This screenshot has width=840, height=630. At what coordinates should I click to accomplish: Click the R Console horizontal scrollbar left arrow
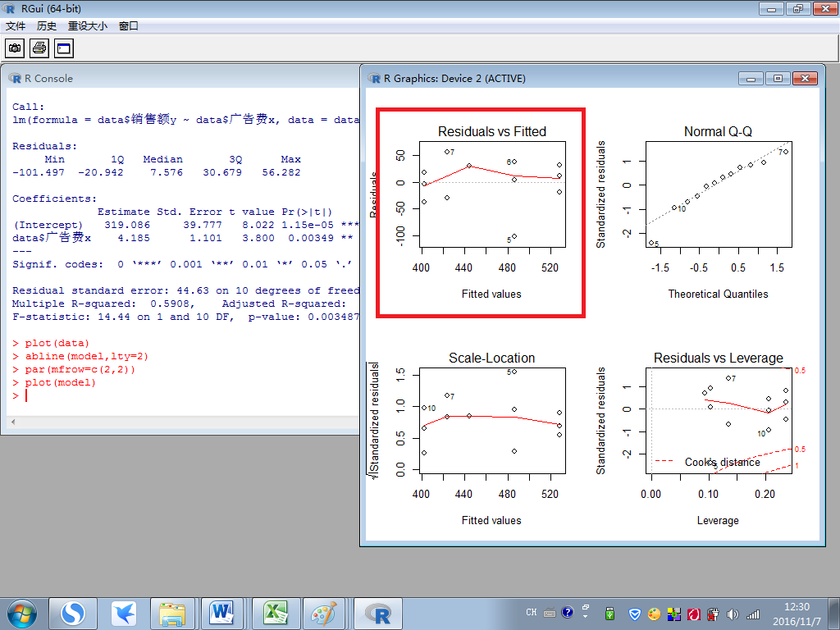click(x=13, y=422)
